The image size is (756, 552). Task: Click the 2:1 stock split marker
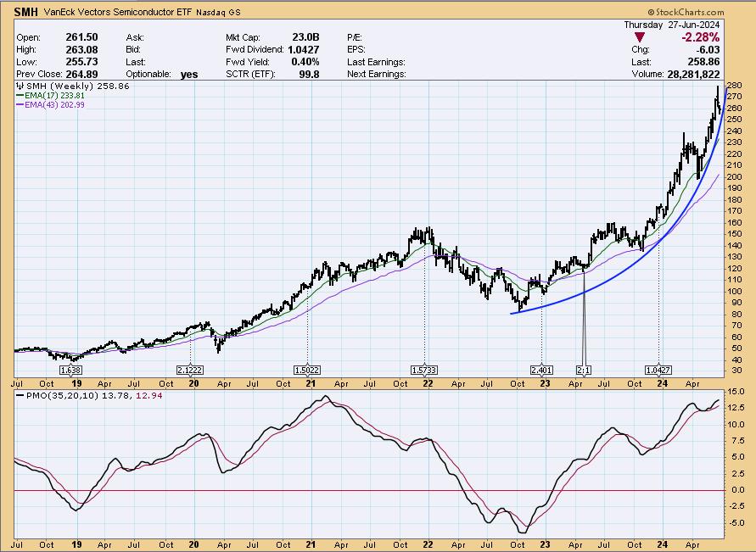pos(584,370)
